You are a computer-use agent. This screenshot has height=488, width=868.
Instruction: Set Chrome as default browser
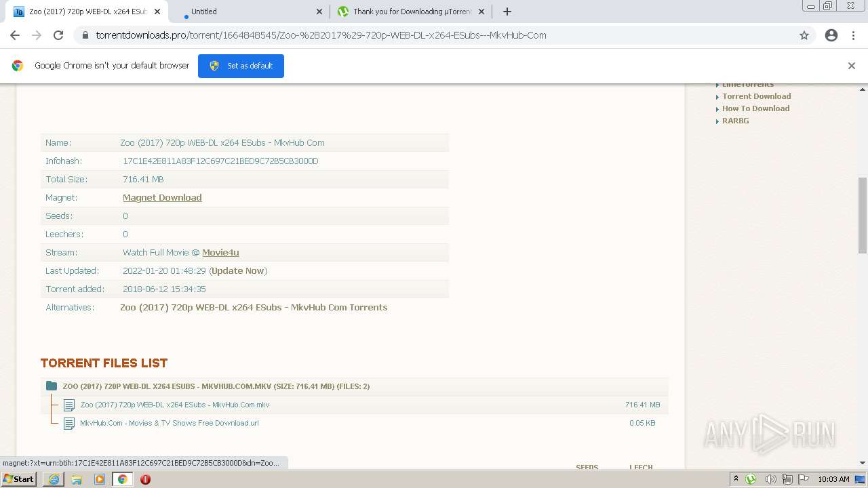click(241, 66)
